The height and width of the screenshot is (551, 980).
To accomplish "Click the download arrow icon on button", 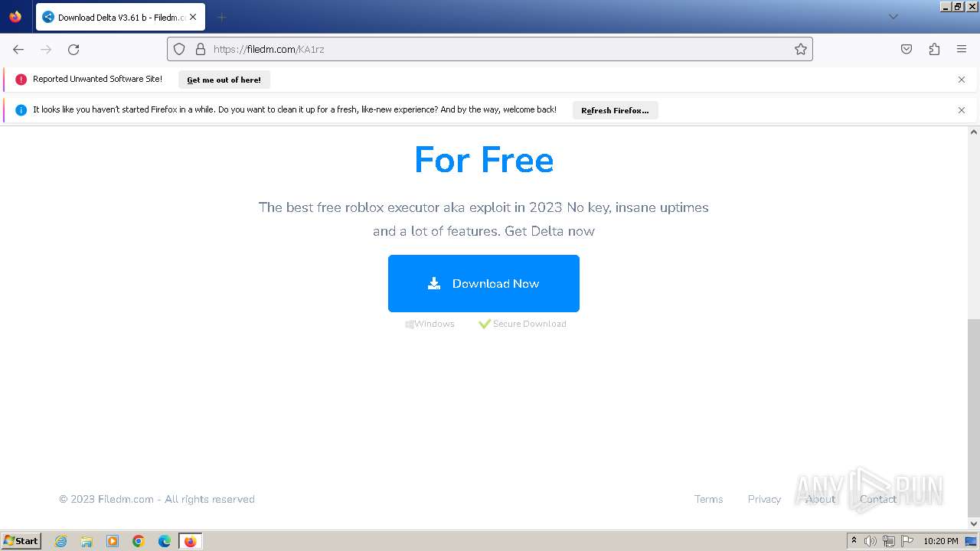I will pos(434,283).
